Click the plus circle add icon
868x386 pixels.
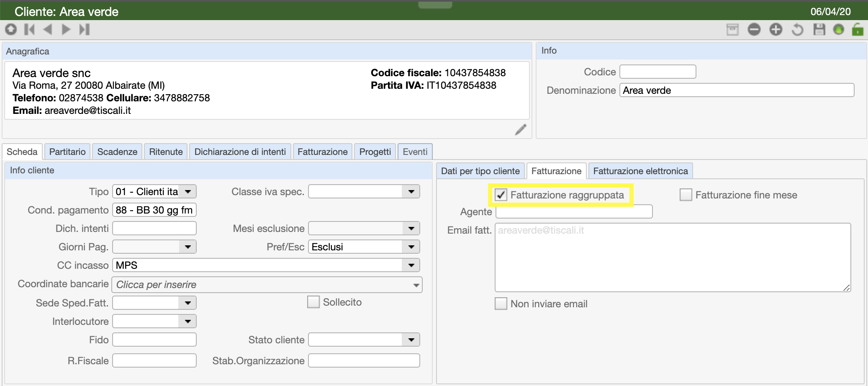(776, 30)
